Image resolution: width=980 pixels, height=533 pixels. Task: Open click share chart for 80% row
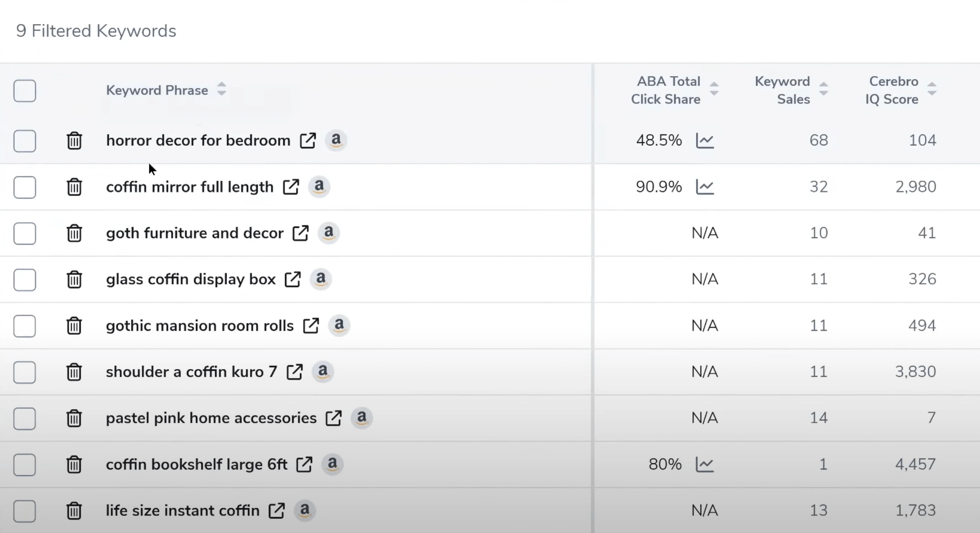705,464
